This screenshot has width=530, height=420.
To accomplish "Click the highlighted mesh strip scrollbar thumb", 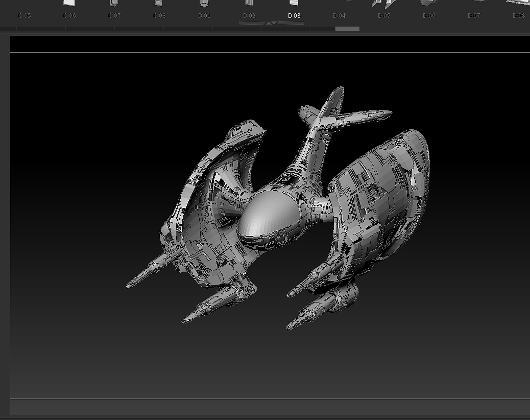I will coord(347,29).
